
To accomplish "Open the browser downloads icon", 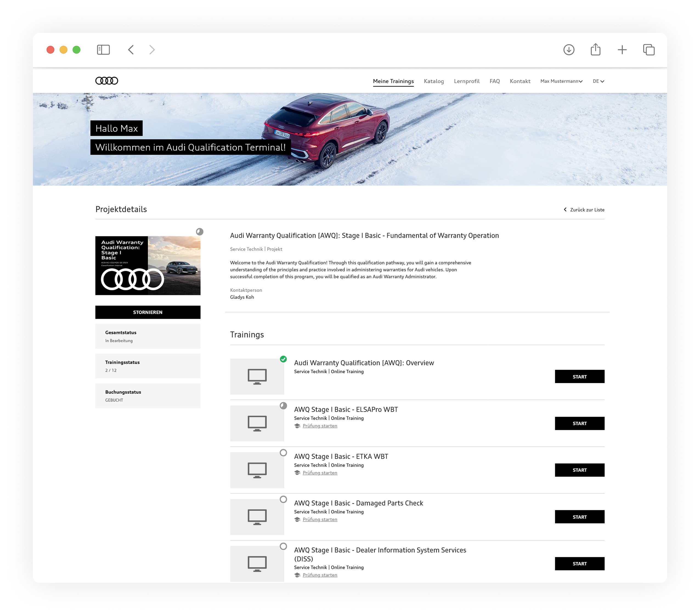I will [569, 50].
